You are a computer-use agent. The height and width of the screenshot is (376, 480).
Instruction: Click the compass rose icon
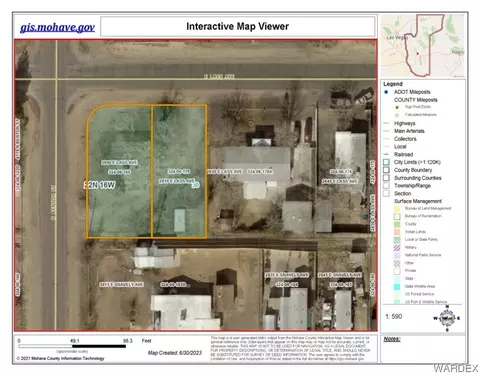click(x=447, y=318)
